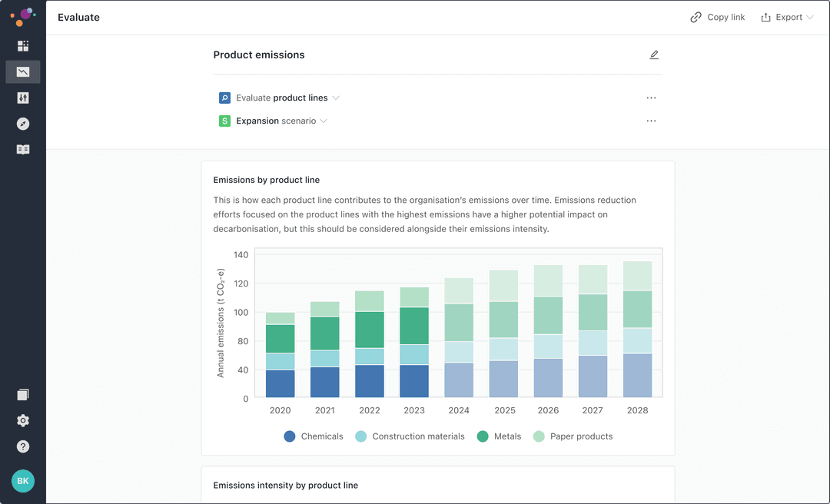Open more options for Evaluate product lines row

tap(651, 98)
